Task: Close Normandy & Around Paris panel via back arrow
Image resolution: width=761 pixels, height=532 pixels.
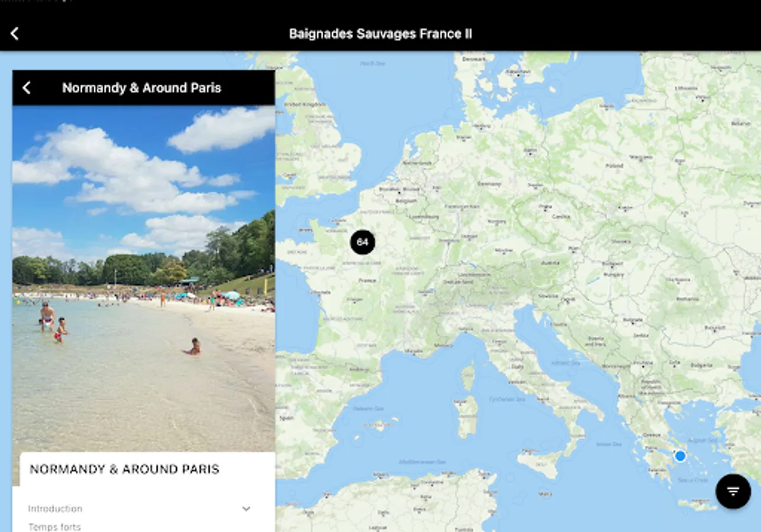Action: (x=27, y=88)
